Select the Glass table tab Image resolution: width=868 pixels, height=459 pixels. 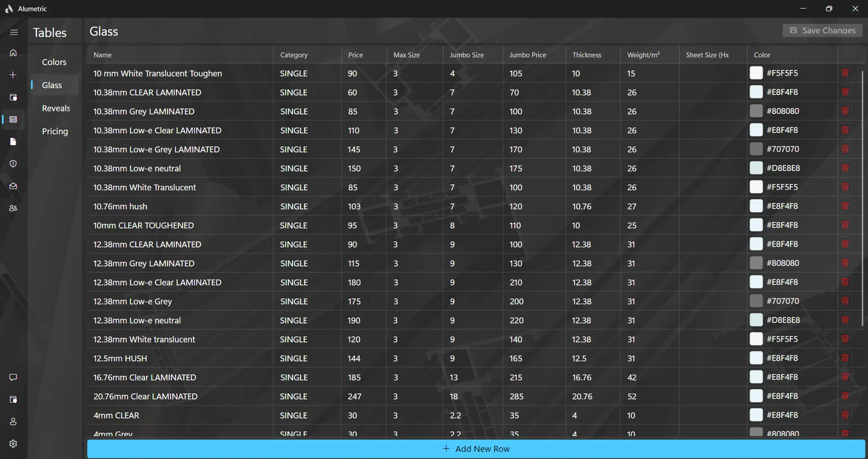click(x=54, y=85)
